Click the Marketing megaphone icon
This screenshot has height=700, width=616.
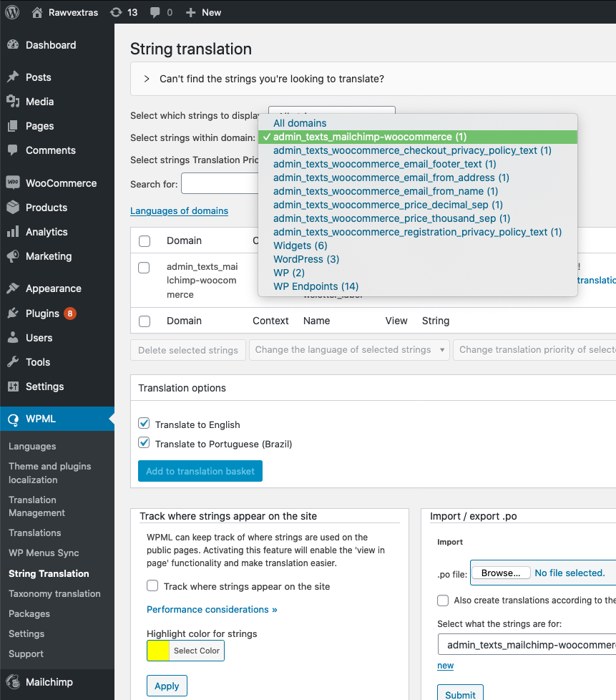point(13,256)
